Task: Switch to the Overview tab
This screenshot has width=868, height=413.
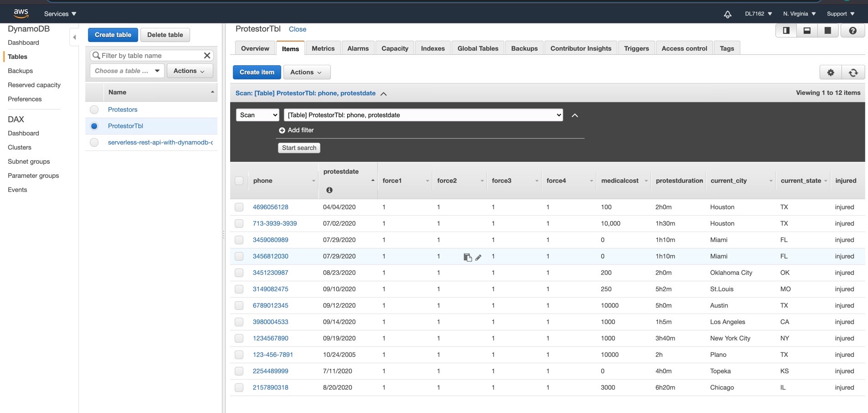Action: pyautogui.click(x=255, y=48)
